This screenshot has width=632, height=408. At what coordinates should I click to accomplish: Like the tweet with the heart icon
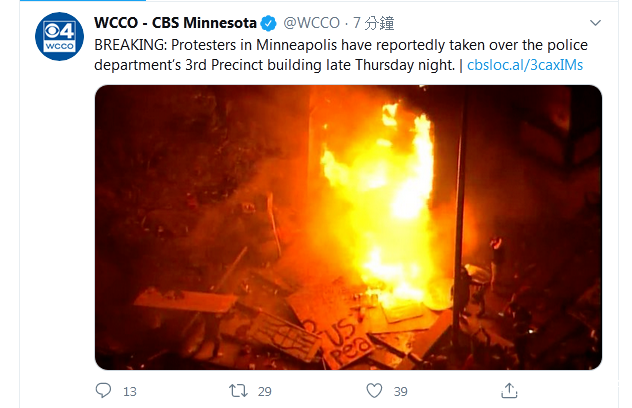click(374, 391)
